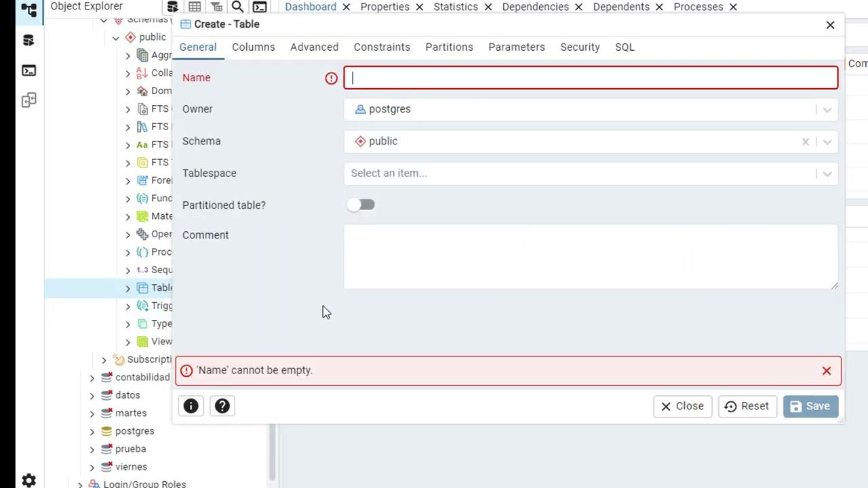868x488 pixels.
Task: Expand the postgres database node
Action: point(92,431)
